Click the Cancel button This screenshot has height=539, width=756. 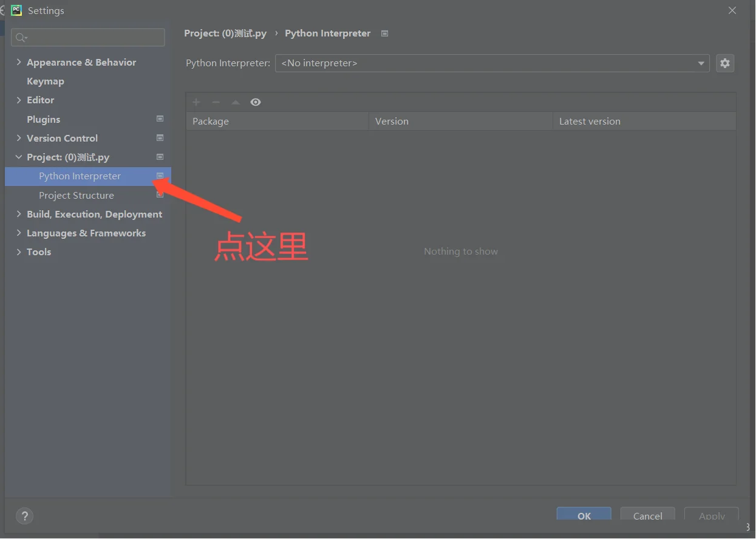[648, 514]
